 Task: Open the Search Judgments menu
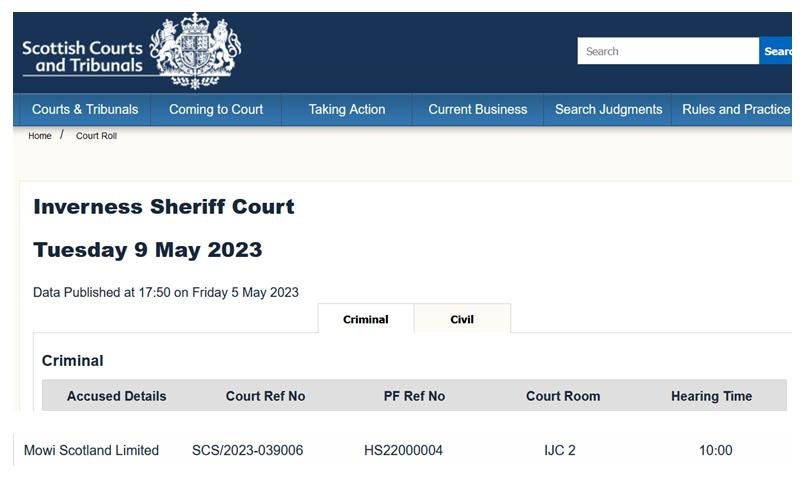(608, 110)
